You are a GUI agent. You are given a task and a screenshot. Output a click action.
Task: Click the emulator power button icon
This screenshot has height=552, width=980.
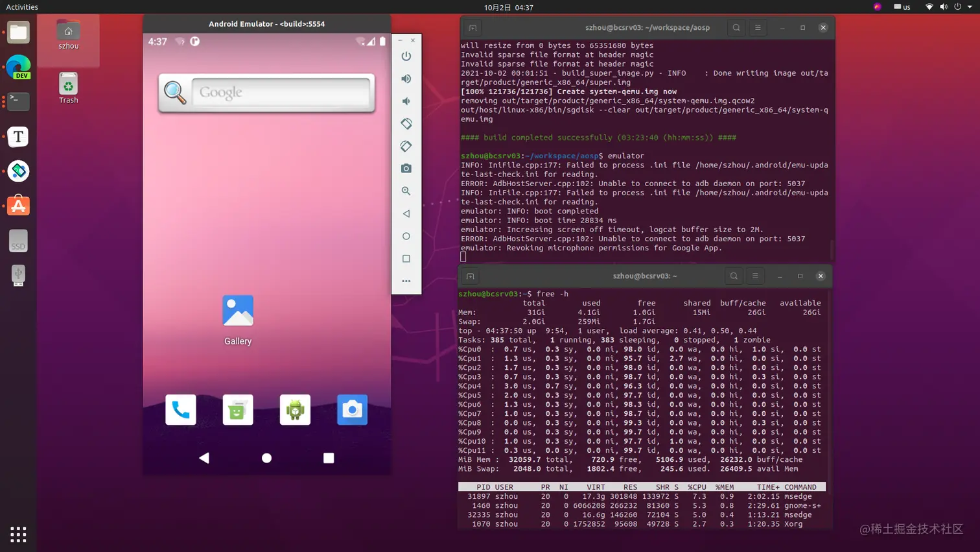click(406, 56)
